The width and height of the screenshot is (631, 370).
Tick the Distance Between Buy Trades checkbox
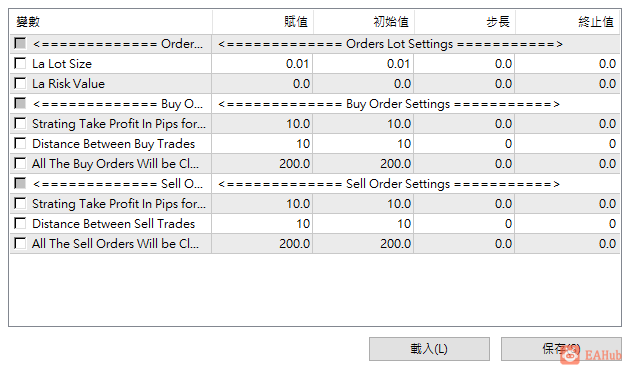point(20,143)
